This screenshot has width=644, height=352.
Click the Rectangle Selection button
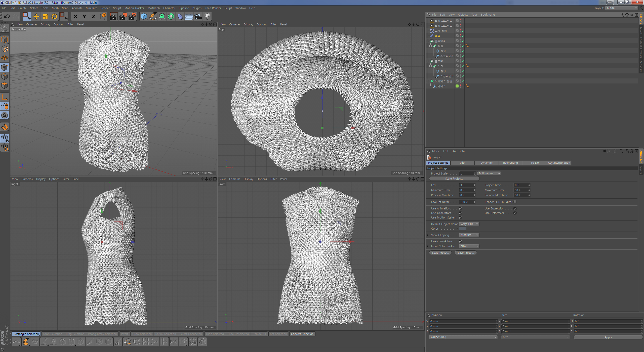coord(26,334)
